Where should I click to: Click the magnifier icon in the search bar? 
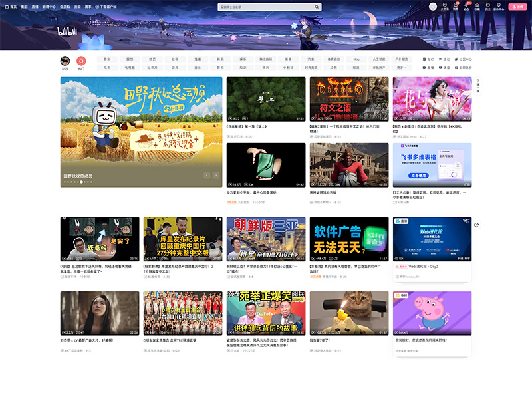[x=315, y=6]
